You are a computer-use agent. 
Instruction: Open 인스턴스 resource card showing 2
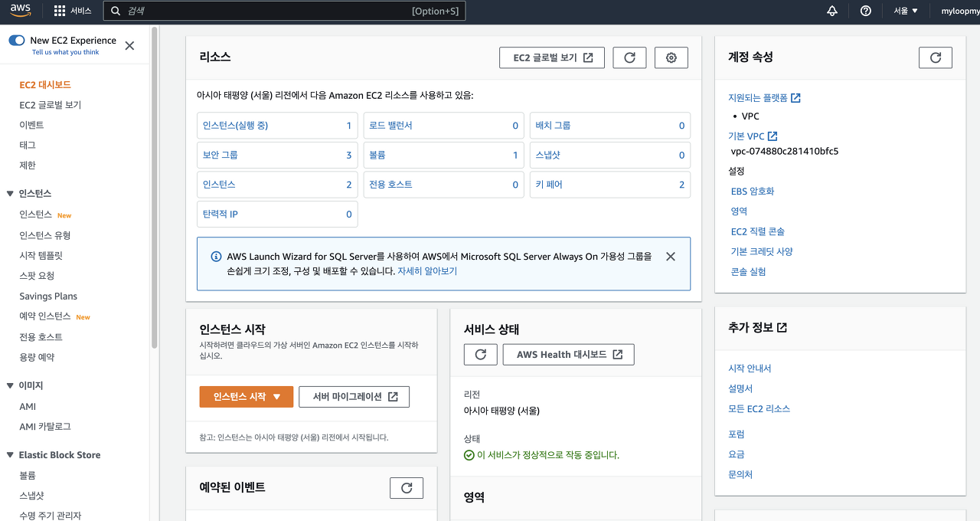tap(277, 185)
